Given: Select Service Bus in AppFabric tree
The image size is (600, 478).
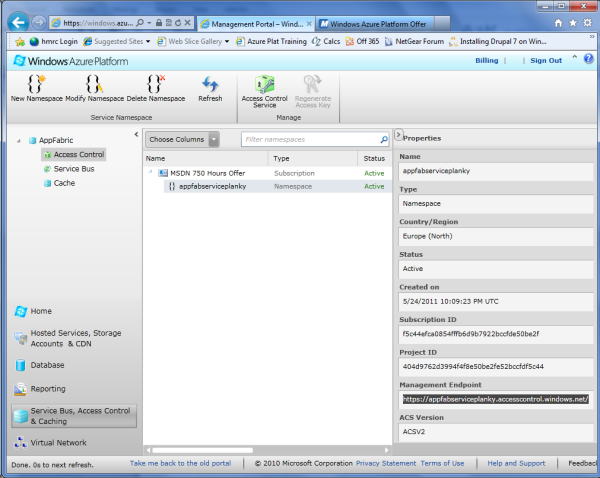Looking at the screenshot, I should (69, 169).
